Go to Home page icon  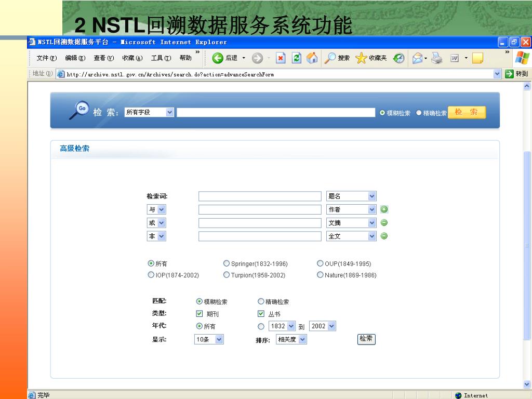pos(312,58)
